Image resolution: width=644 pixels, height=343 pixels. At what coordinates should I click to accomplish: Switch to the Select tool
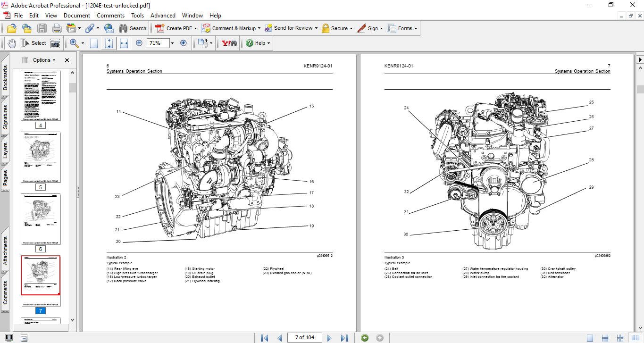33,43
